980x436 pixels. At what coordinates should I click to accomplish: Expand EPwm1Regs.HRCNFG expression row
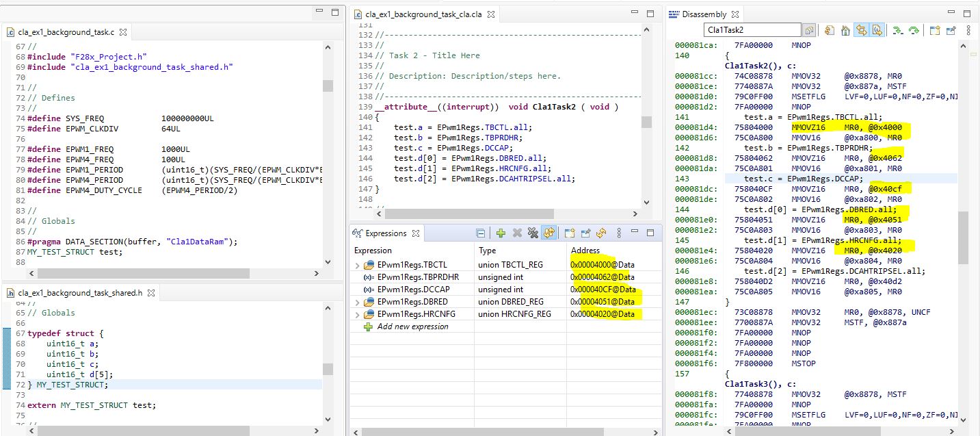(x=357, y=314)
